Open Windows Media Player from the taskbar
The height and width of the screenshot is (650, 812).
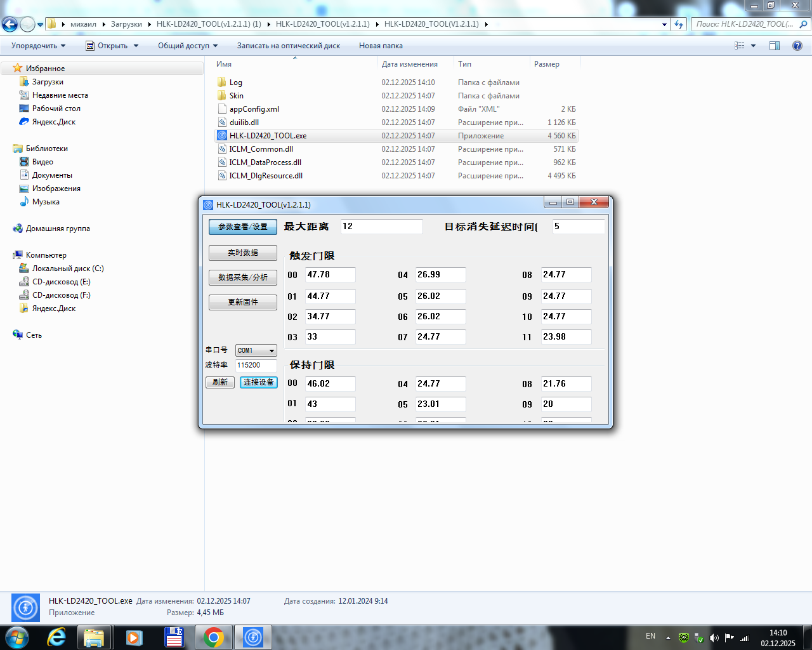click(134, 637)
